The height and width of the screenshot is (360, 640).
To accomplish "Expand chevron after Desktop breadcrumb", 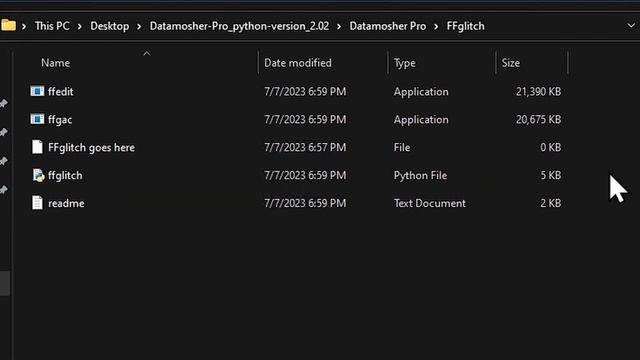I will click(139, 27).
